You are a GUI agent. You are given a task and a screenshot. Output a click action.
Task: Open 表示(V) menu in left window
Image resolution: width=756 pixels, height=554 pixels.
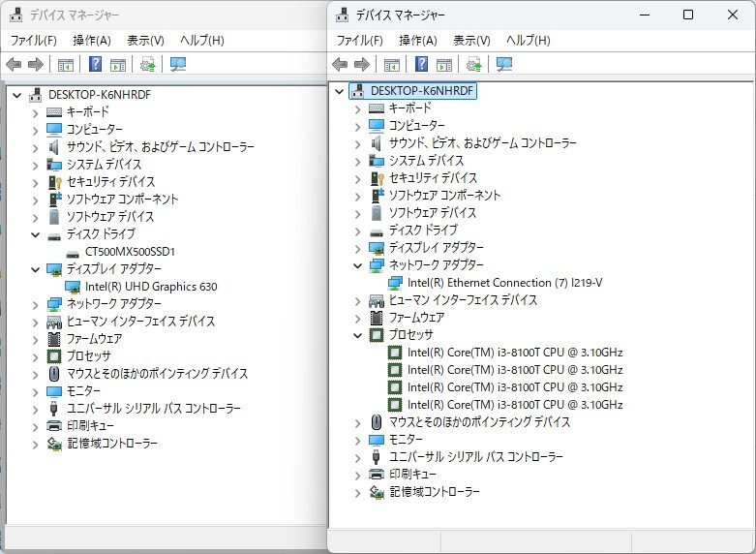tap(145, 40)
